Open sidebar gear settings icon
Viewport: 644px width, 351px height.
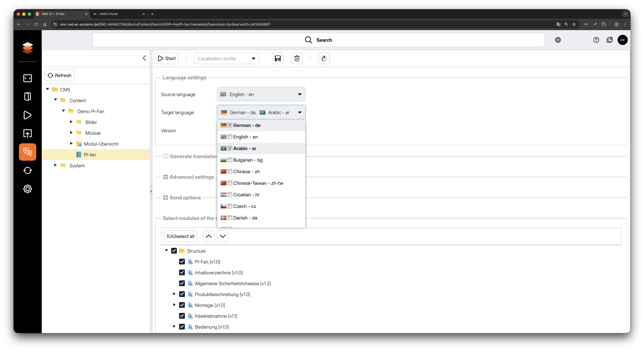(x=27, y=189)
